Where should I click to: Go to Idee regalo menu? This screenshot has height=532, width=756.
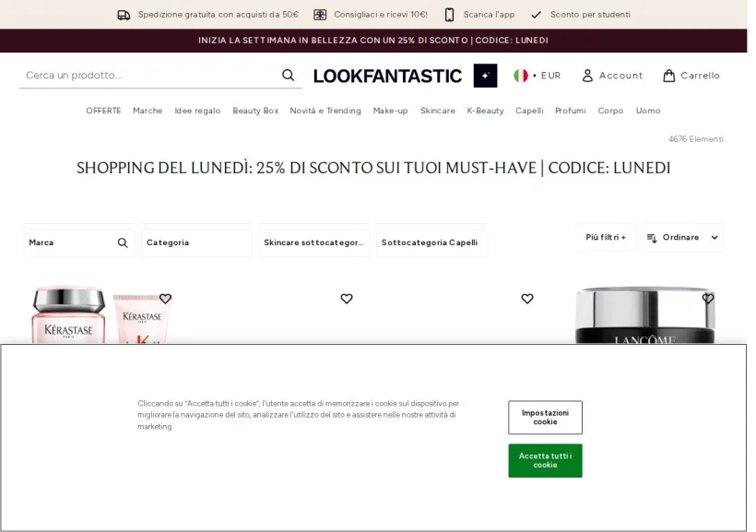pos(197,111)
